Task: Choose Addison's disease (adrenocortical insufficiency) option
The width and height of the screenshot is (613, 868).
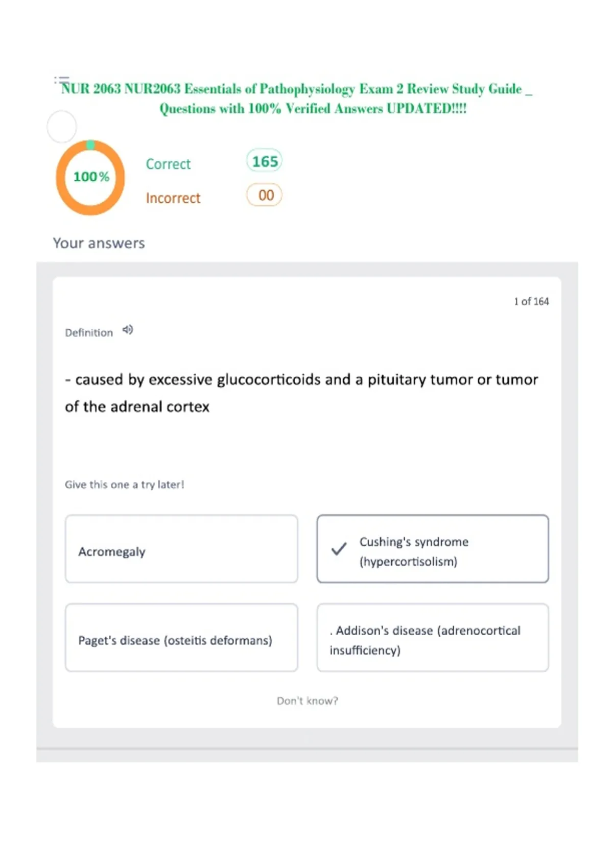Action: point(433,638)
